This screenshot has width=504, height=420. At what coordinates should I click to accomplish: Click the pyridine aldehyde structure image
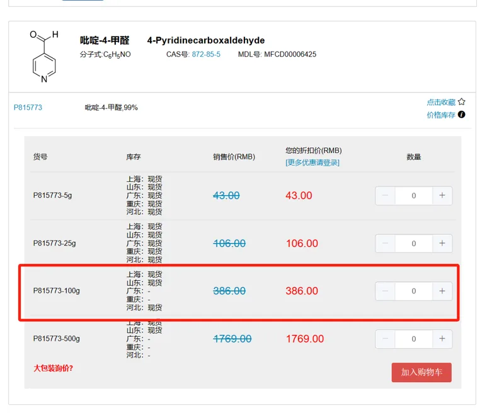[x=44, y=57]
